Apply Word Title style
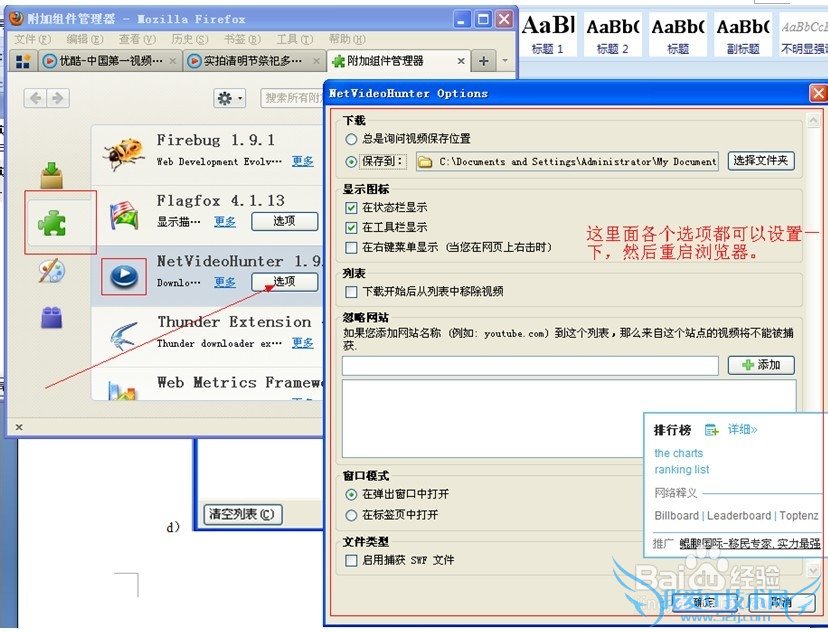Viewport: 828px width, 632px height. 678,34
